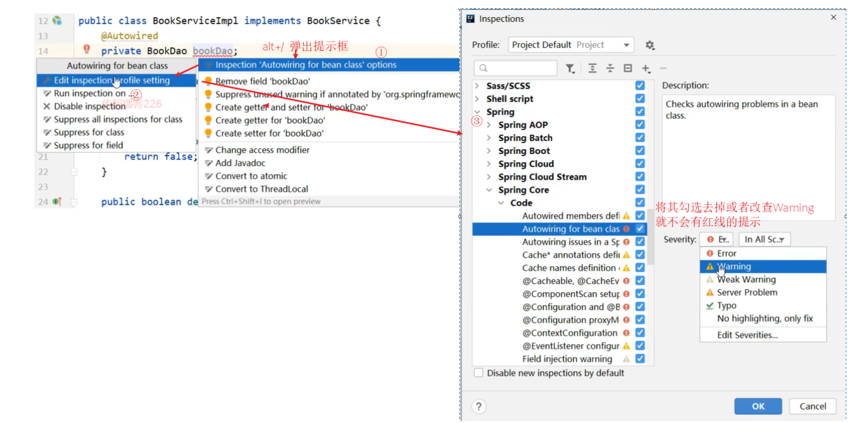Click OK in the Inspections dialog
This screenshot has width=868, height=423.
pos(758,406)
